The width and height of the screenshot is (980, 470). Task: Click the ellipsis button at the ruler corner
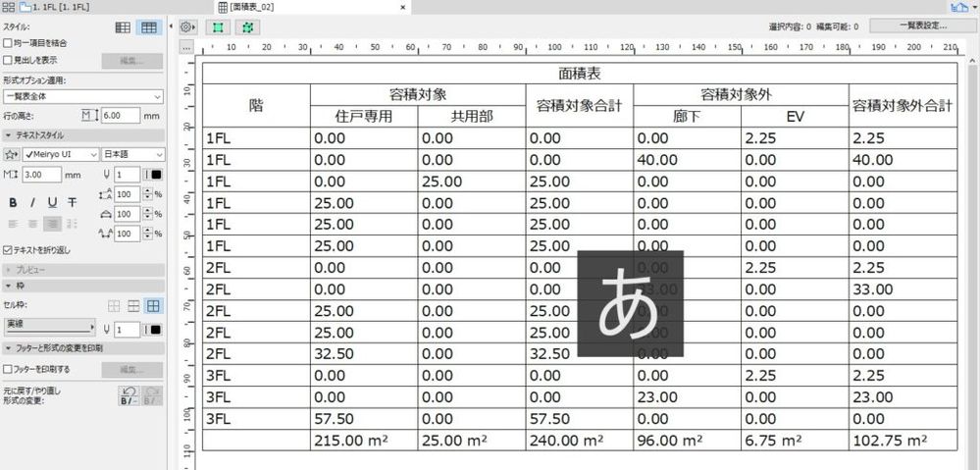click(186, 47)
